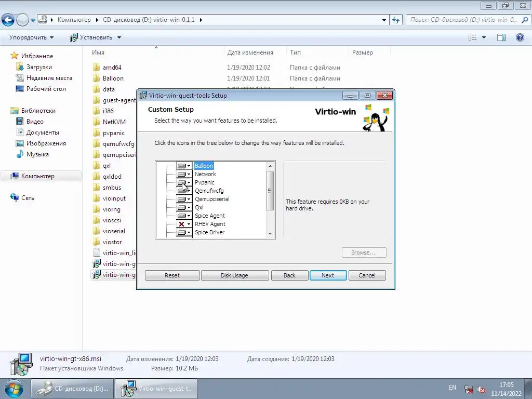This screenshot has width=532, height=399.
Task: Open Документы library
Action: tap(43, 132)
